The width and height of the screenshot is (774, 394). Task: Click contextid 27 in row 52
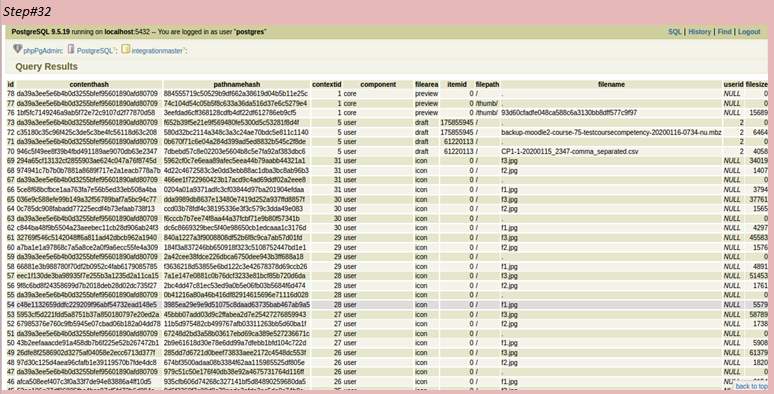pyautogui.click(x=337, y=324)
